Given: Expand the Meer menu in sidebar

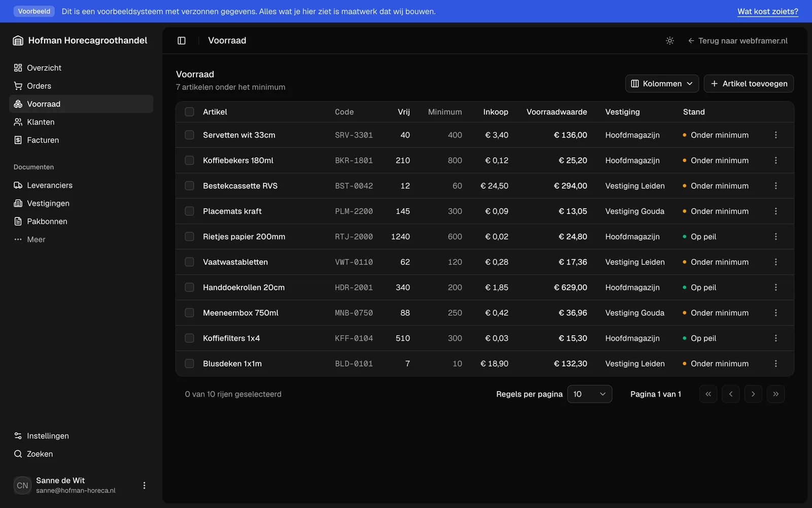Looking at the screenshot, I should point(81,239).
